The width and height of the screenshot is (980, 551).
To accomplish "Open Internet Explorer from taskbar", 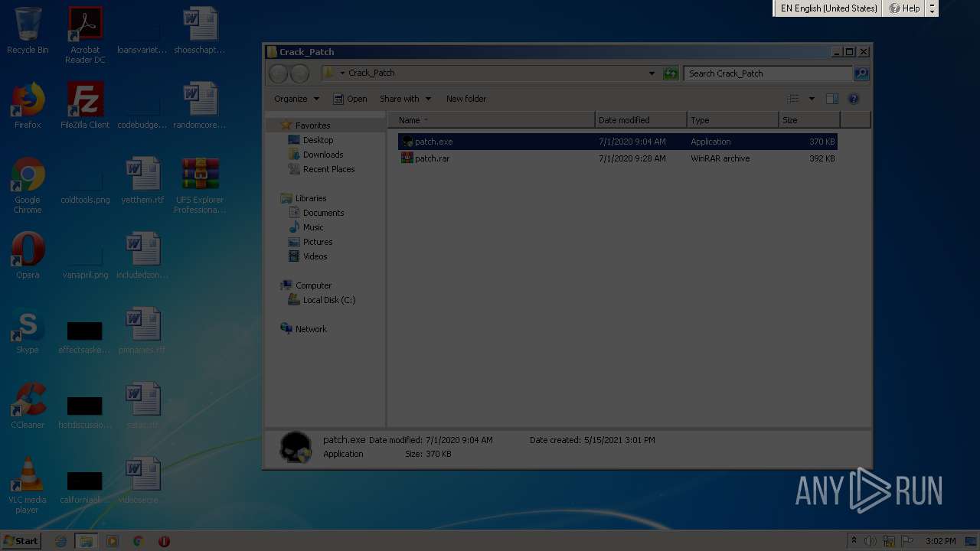I will pos(61,541).
